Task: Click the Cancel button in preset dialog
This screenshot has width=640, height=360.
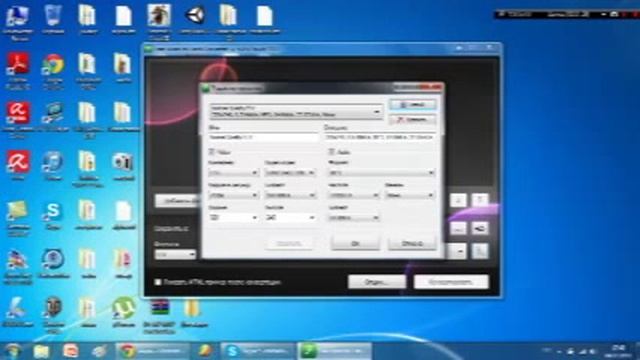Action: click(x=412, y=243)
